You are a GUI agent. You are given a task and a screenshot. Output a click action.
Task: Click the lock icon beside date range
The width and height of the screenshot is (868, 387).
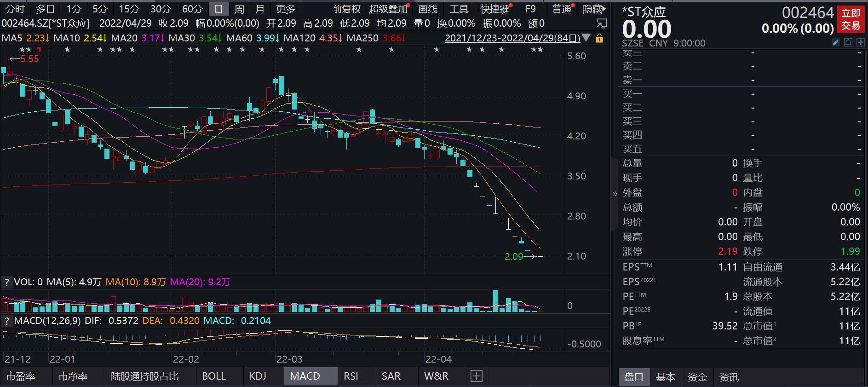[599, 38]
